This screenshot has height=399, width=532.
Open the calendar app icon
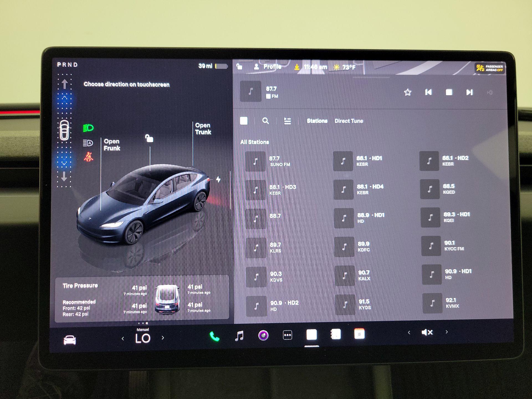click(x=359, y=334)
